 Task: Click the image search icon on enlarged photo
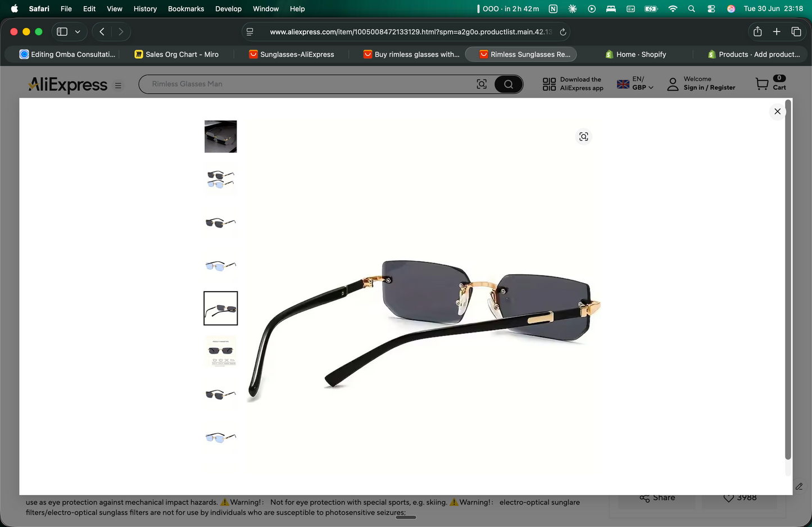pyautogui.click(x=584, y=137)
